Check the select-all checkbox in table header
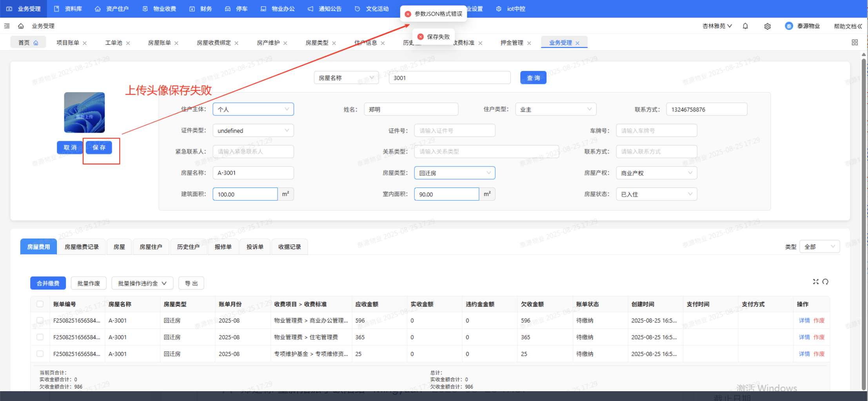This screenshot has width=868, height=401. [x=40, y=304]
